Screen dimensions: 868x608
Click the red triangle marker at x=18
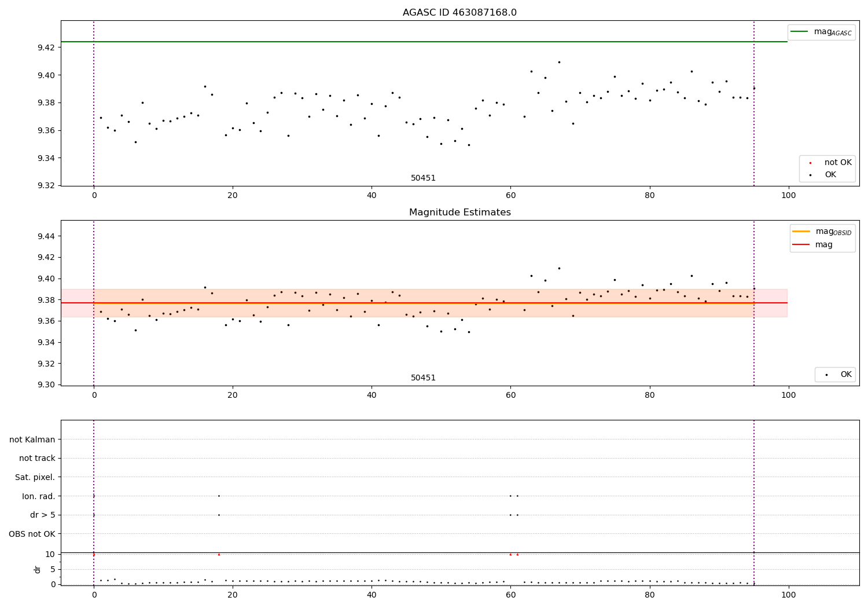click(x=219, y=554)
